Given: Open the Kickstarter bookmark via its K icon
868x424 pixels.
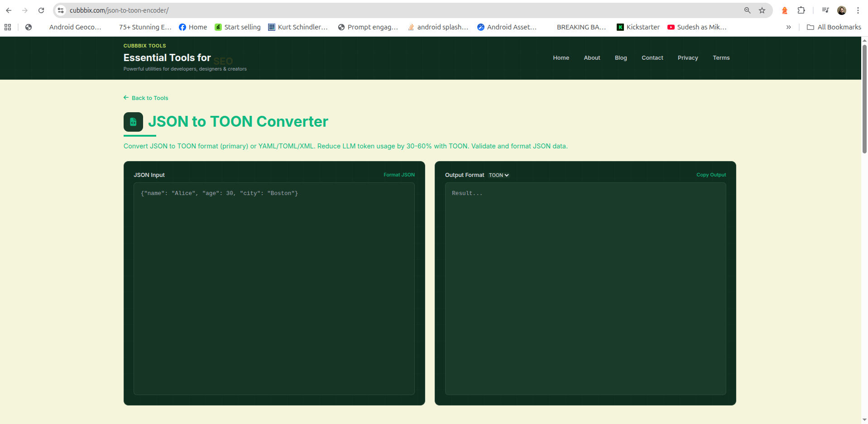Looking at the screenshot, I should coord(620,27).
